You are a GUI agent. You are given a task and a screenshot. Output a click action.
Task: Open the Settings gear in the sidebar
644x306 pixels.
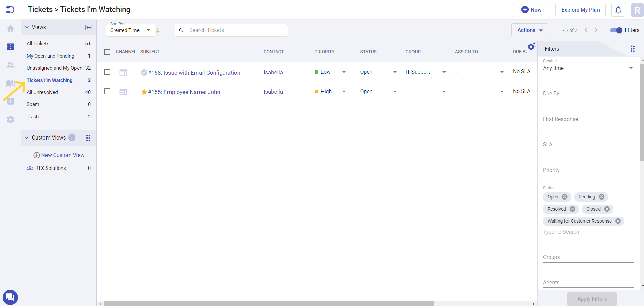tap(10, 120)
